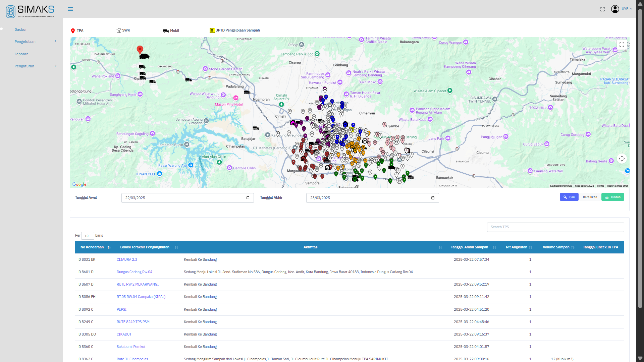This screenshot has height=362, width=644.
Task: Click the blue Cari search button
Action: [x=569, y=197]
